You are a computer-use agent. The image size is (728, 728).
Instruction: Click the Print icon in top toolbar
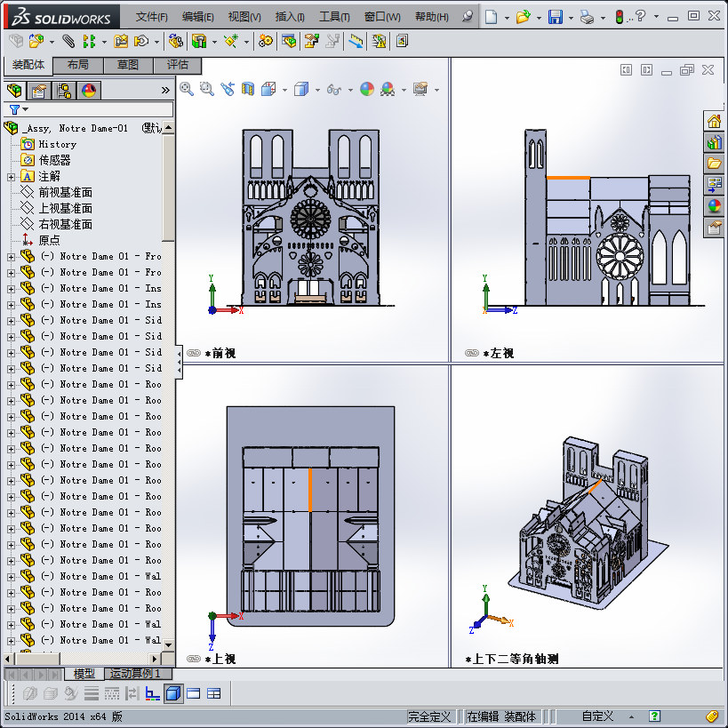[586, 17]
